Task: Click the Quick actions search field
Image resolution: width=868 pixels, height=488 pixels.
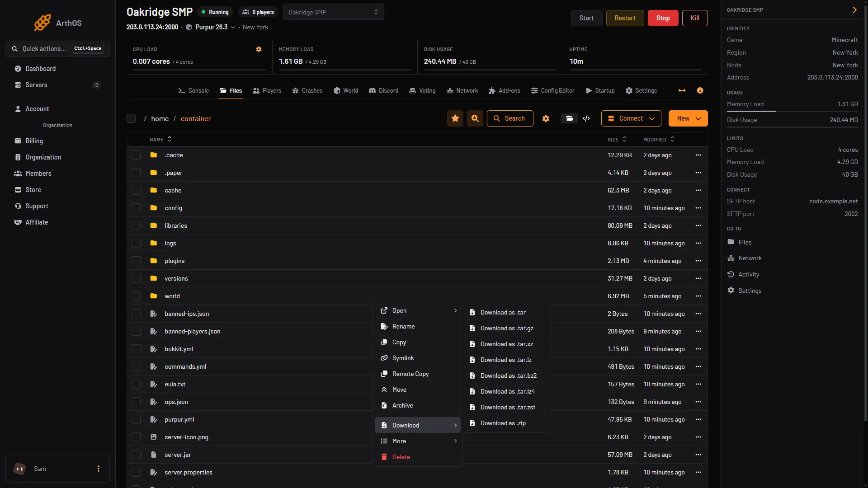Action: pos(57,49)
